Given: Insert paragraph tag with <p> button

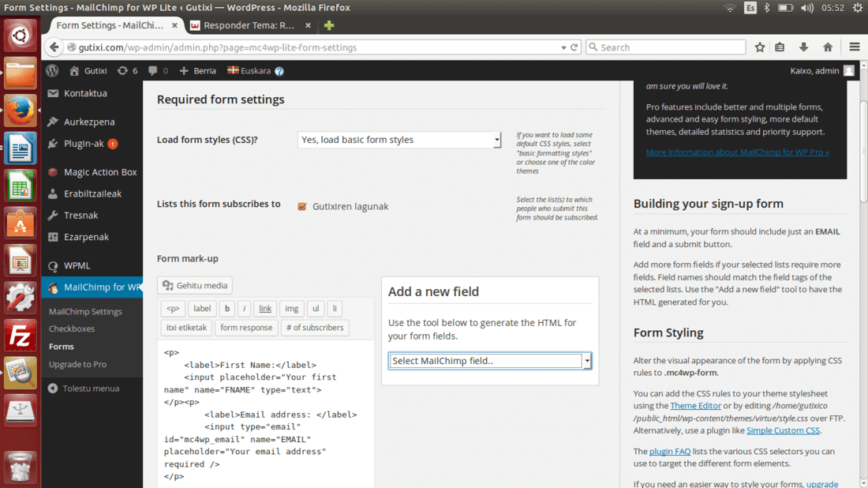Looking at the screenshot, I should [x=173, y=309].
